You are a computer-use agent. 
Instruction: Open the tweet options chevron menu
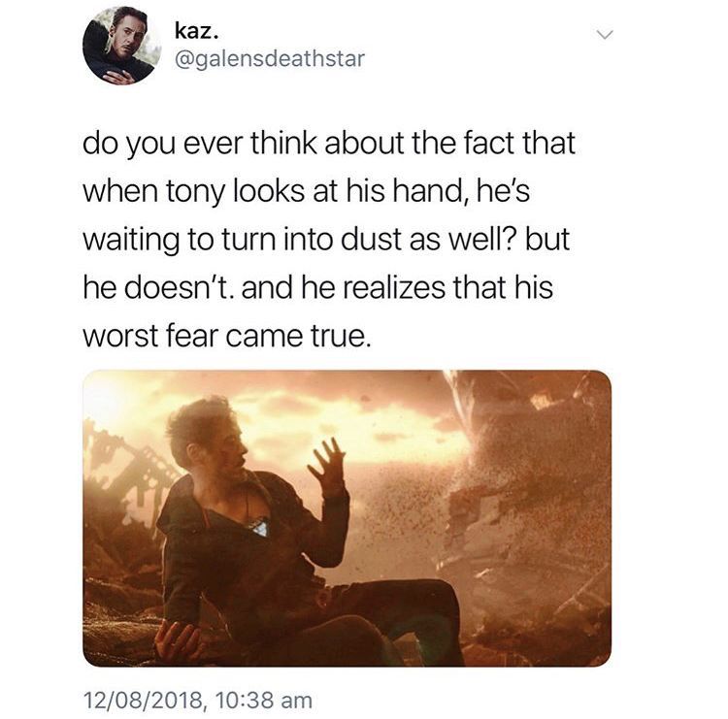click(605, 35)
